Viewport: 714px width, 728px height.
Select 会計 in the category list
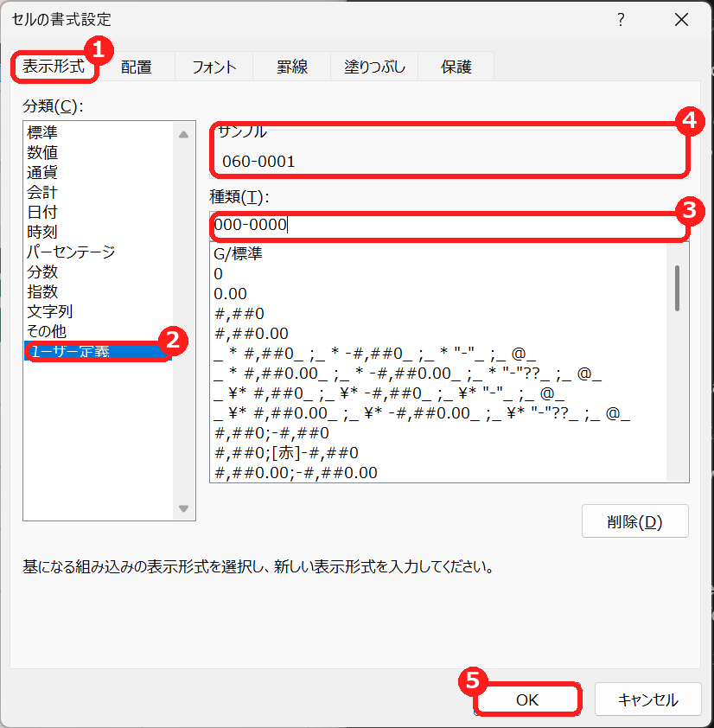(x=99, y=192)
